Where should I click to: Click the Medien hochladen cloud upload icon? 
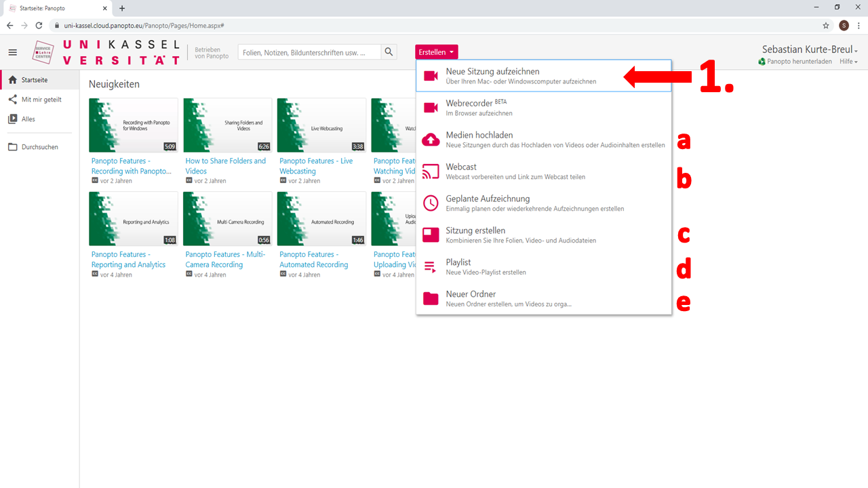tap(431, 140)
